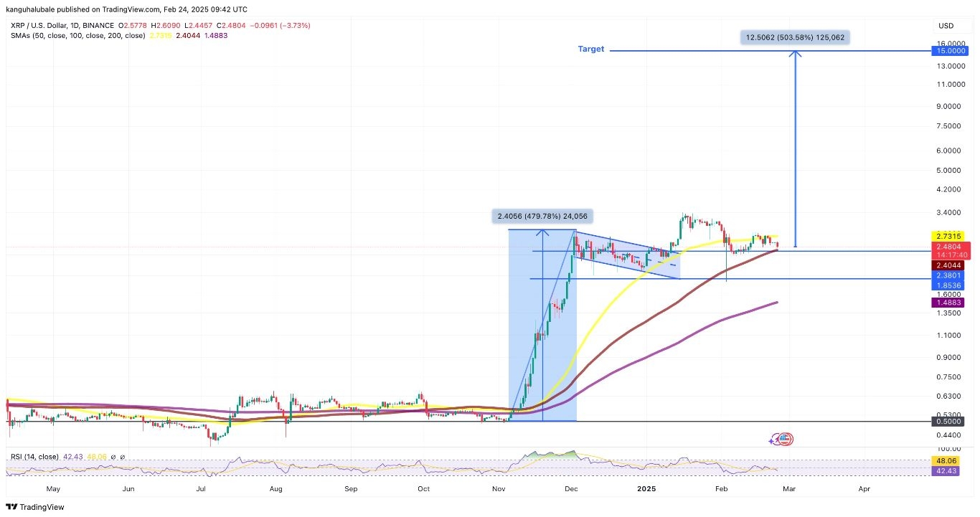Select the SMAs indicator legend title

click(77, 35)
